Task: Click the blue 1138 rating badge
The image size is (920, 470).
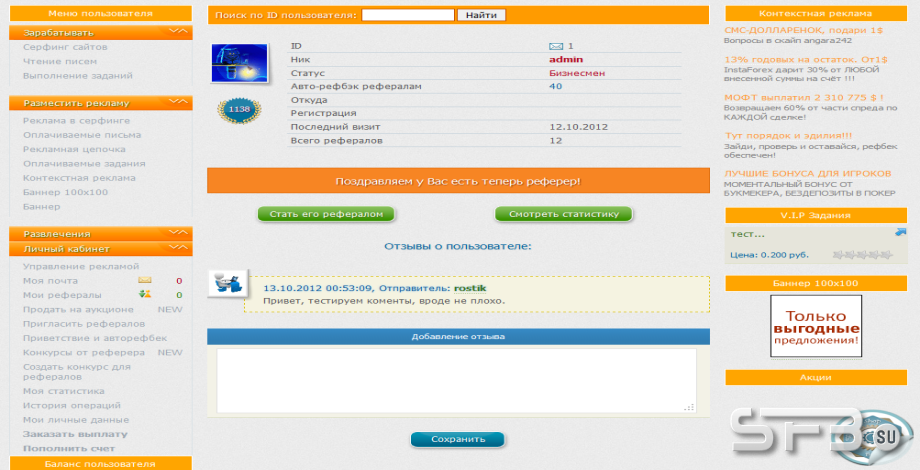Action: 239,110
